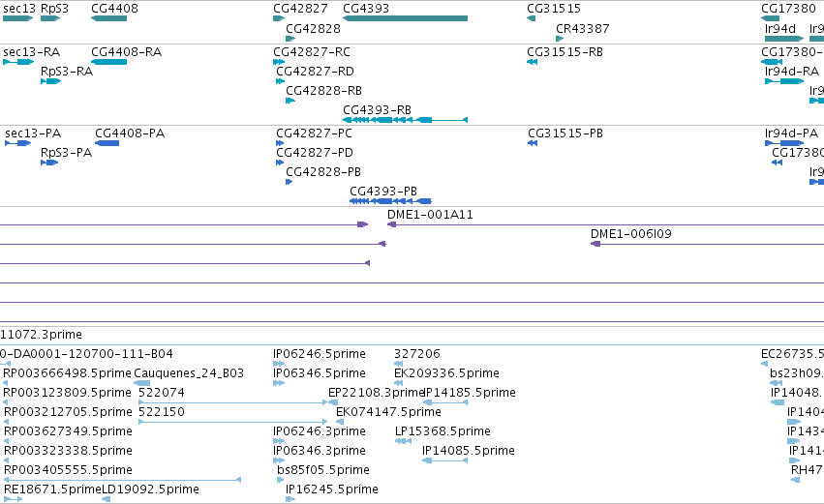The height and width of the screenshot is (504, 824).
Task: Select transcript sec13-RA
Action: (x=32, y=52)
